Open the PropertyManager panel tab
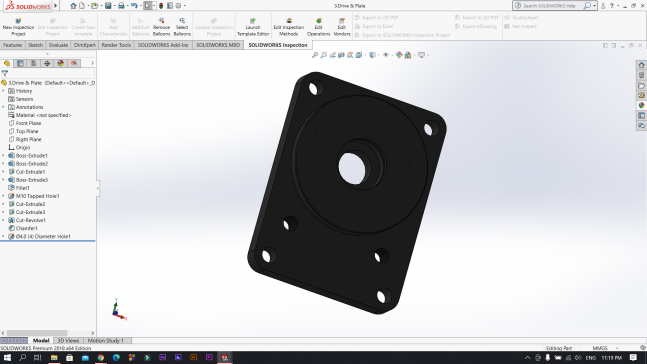The height and width of the screenshot is (364, 647). 20,63
